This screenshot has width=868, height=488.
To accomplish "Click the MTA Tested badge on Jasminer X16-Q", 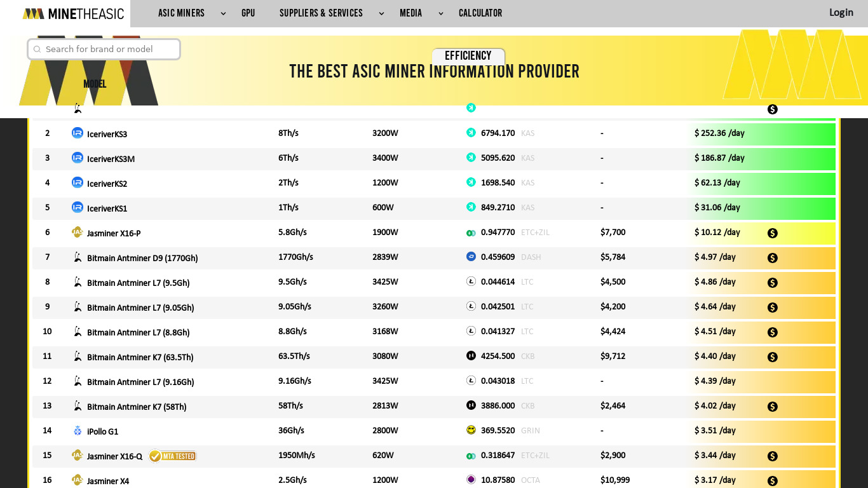I will point(173,456).
